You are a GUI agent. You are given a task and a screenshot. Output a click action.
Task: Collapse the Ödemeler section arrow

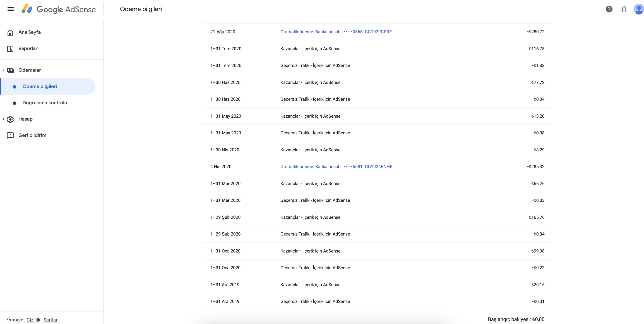click(x=3, y=70)
